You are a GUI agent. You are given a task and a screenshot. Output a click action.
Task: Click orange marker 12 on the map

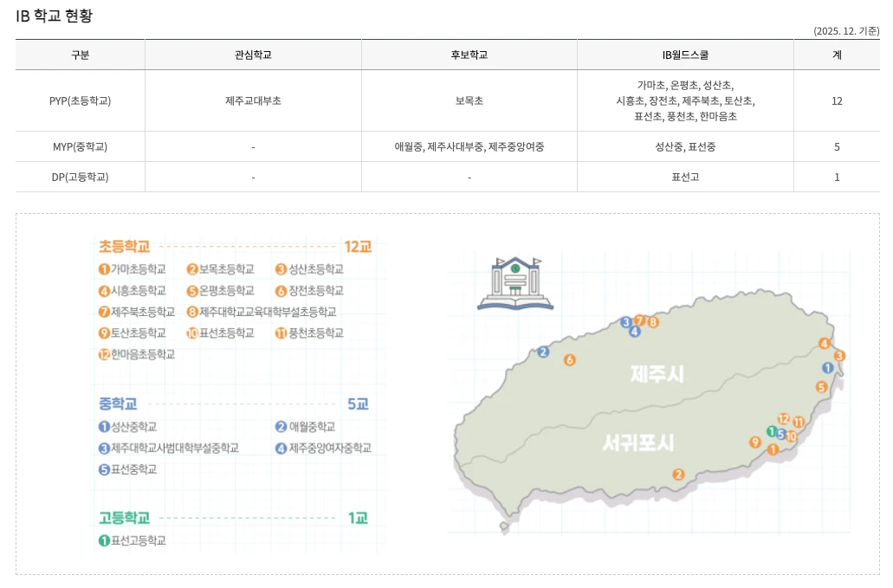[784, 419]
